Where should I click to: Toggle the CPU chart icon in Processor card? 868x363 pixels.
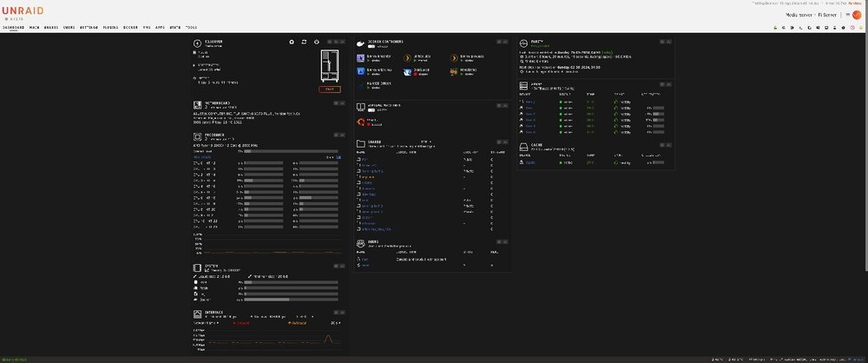click(339, 157)
